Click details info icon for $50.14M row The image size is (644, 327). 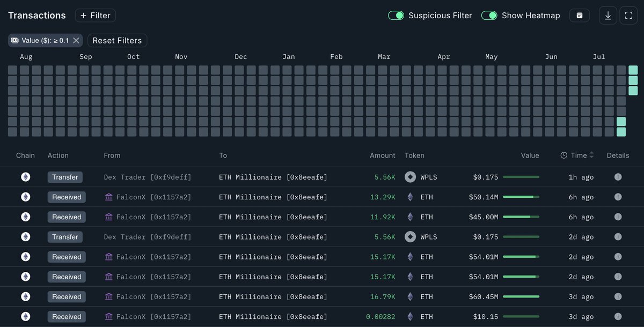[618, 197]
